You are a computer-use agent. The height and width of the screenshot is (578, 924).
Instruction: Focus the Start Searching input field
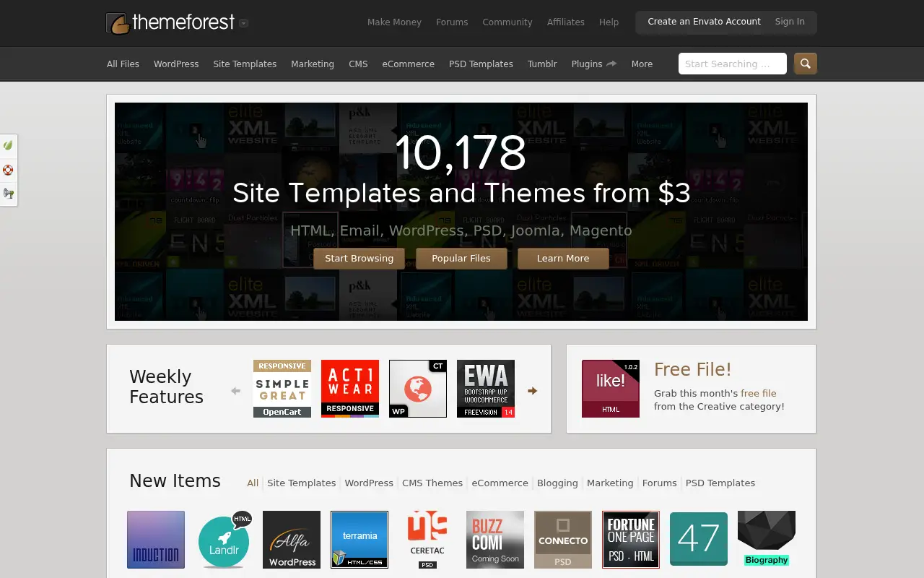click(733, 64)
